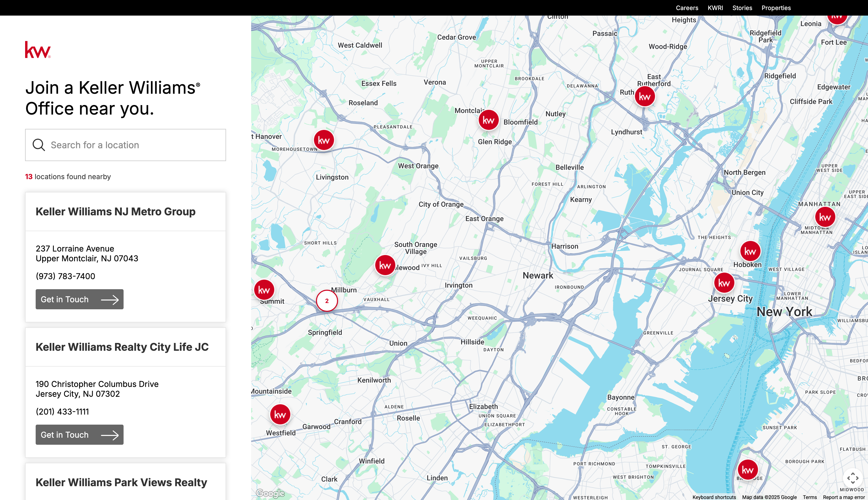Click the KW marker near Maplewood
The height and width of the screenshot is (500, 868).
coord(385,266)
